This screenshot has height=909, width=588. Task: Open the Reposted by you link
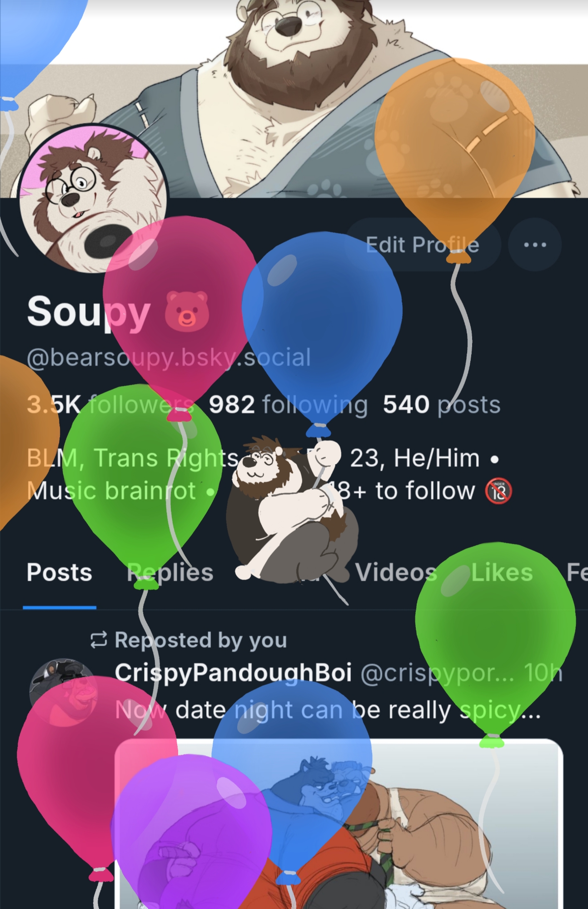[200, 640]
